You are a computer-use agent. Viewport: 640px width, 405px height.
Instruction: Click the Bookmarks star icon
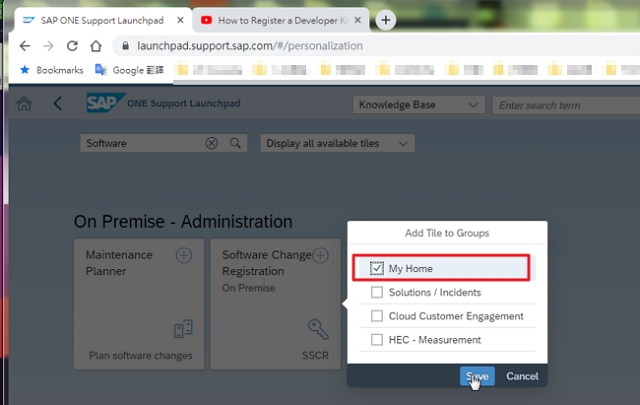(x=25, y=70)
